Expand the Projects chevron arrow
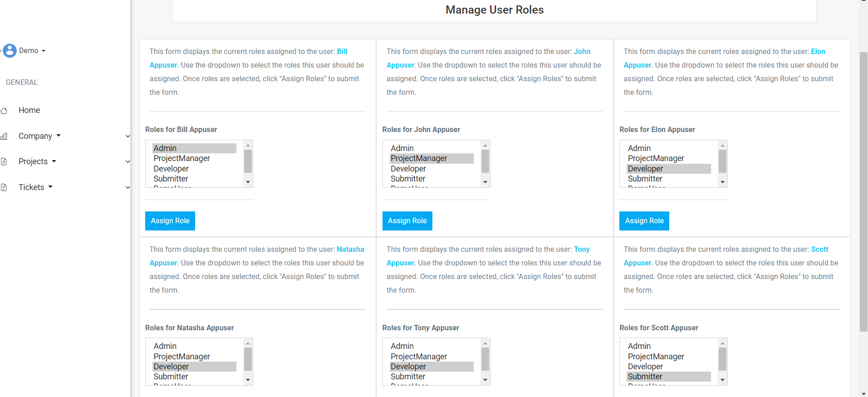868x397 pixels. point(128,162)
